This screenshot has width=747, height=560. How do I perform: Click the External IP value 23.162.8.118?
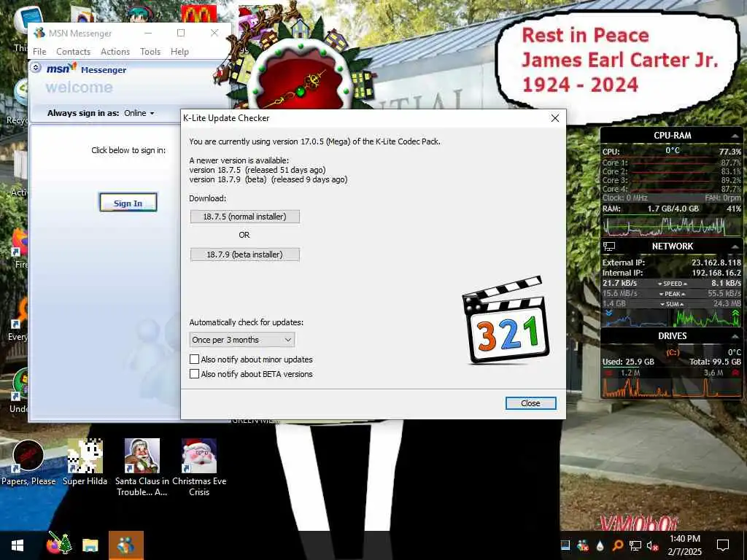[716, 262]
